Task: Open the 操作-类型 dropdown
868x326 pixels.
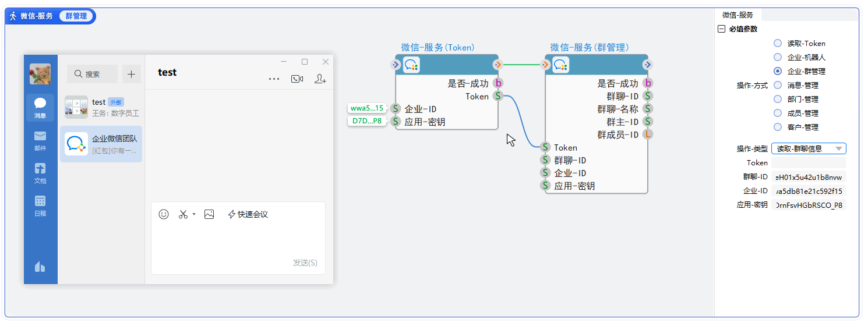Action: point(809,148)
